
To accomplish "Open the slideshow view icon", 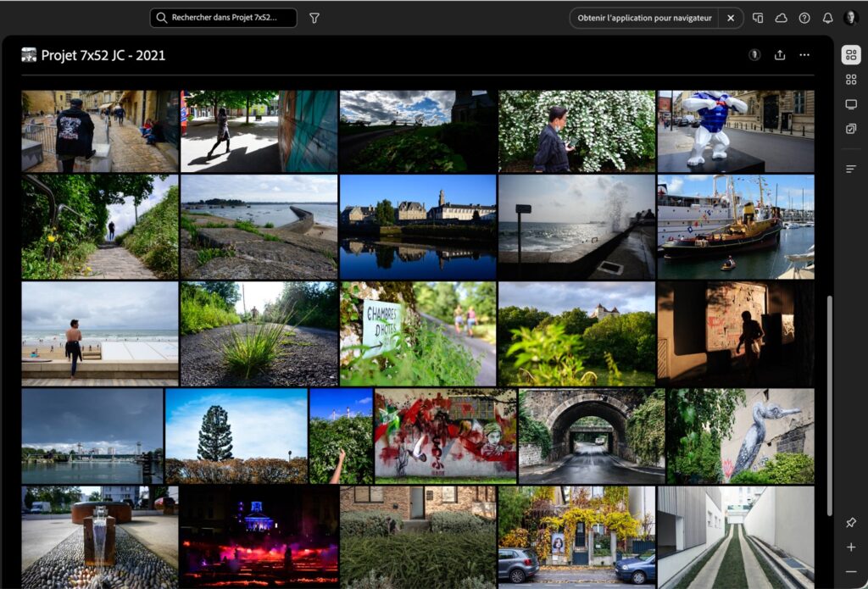I will pyautogui.click(x=851, y=104).
